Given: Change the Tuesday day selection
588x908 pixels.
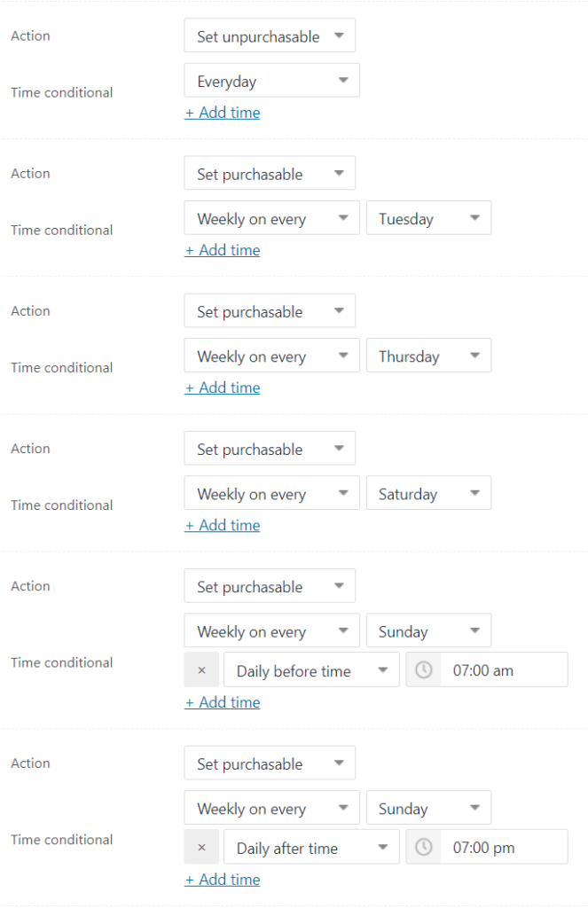Looking at the screenshot, I should tap(428, 217).
